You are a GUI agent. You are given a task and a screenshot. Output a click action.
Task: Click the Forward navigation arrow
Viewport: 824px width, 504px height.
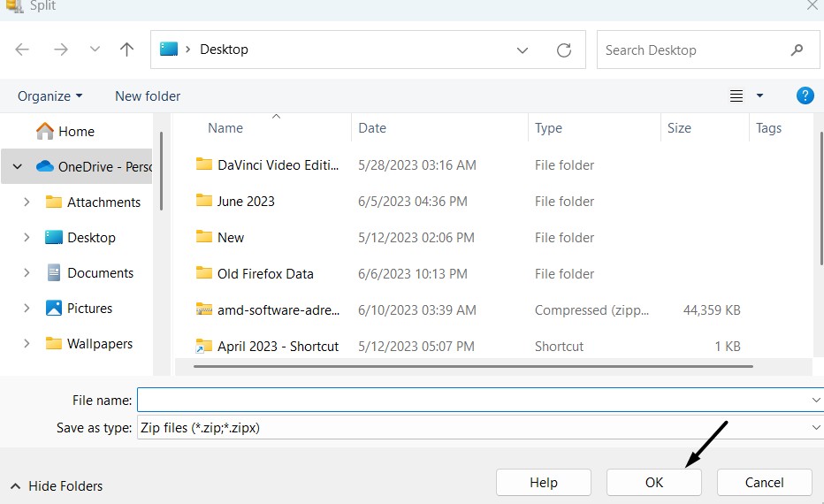tap(61, 50)
